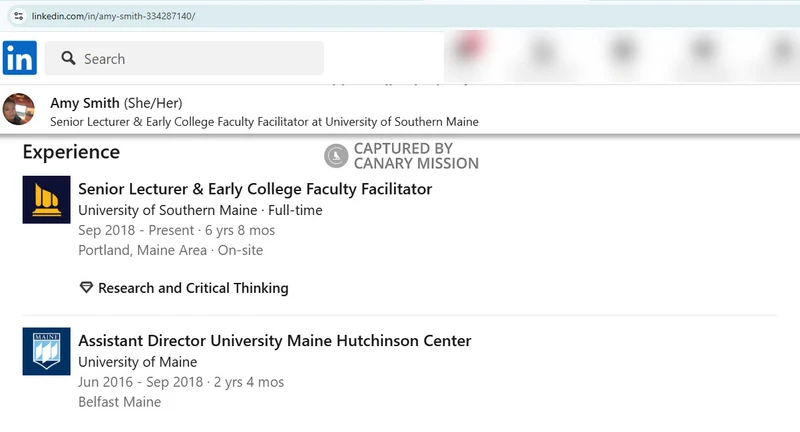Click 'University of Maine' company text

point(138,362)
